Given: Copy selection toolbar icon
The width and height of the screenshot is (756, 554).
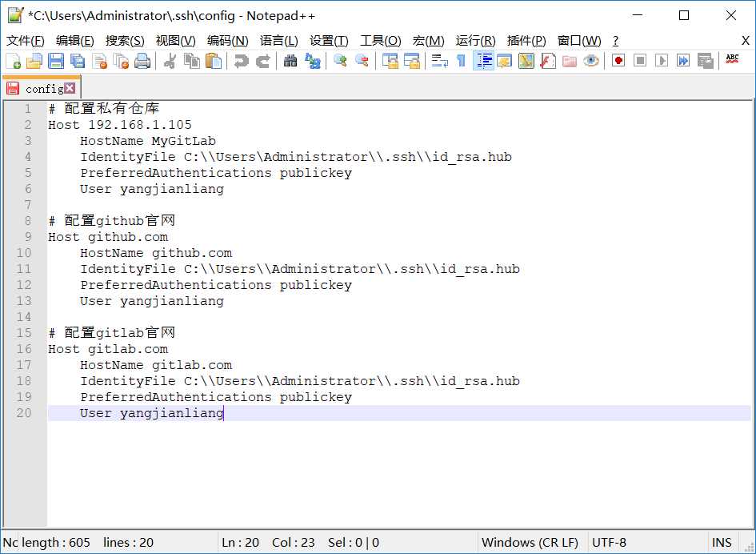Looking at the screenshot, I should point(191,62).
